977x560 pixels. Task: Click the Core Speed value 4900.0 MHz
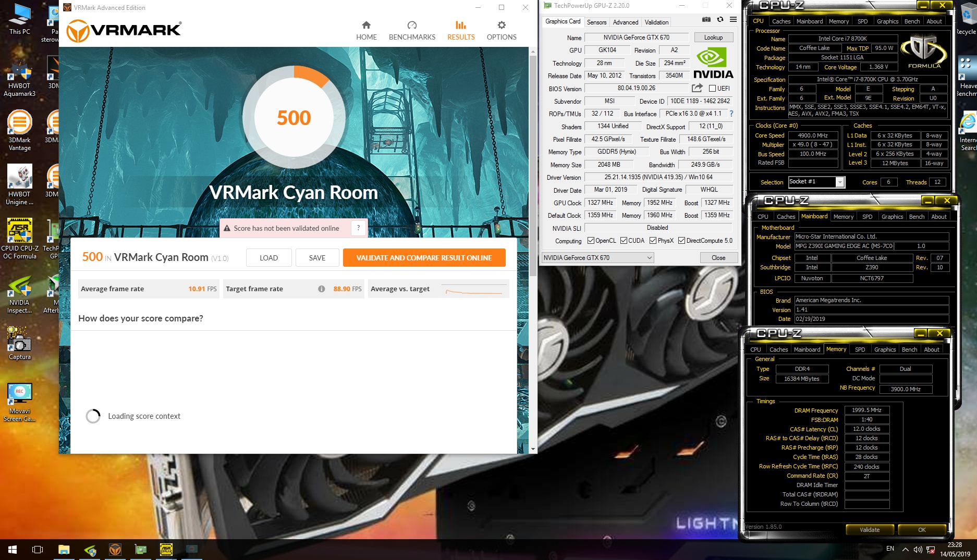(812, 135)
